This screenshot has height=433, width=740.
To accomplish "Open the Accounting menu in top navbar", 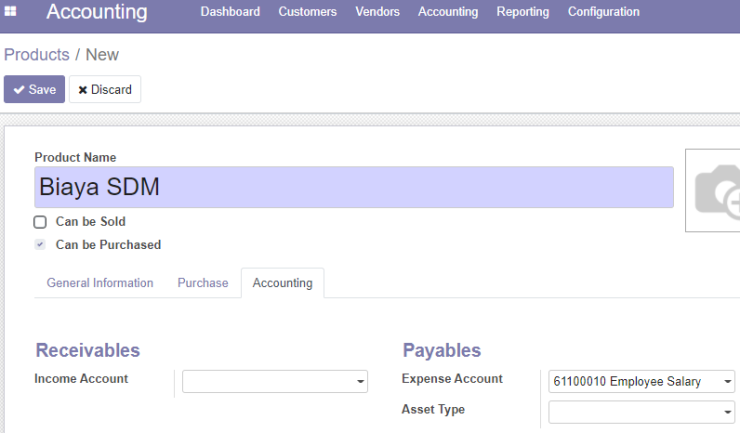I will pos(448,11).
